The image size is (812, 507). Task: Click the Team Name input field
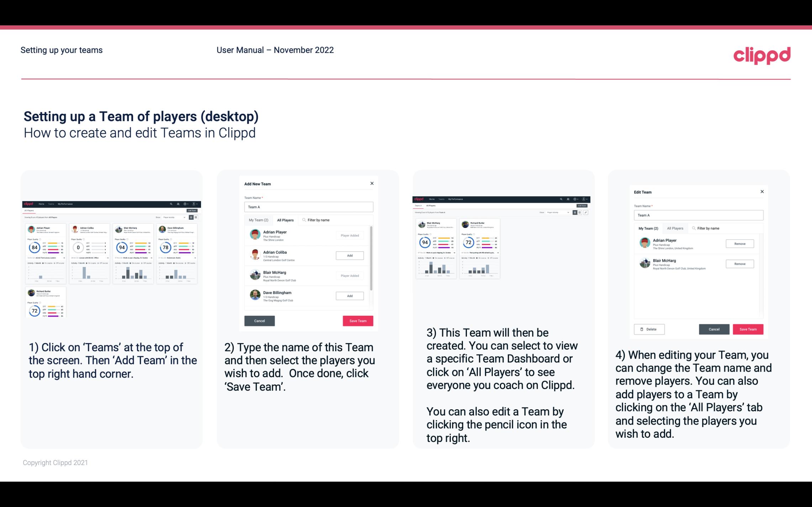(309, 207)
